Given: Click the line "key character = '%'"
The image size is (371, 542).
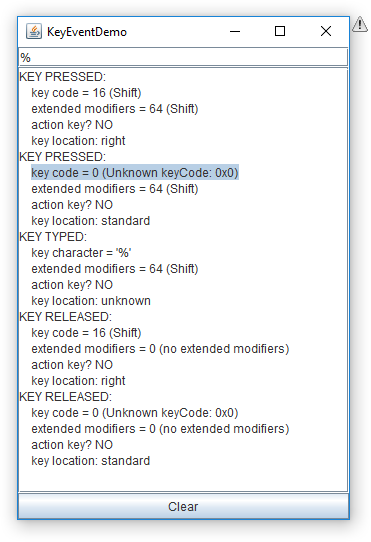Looking at the screenshot, I should click(x=81, y=253).
